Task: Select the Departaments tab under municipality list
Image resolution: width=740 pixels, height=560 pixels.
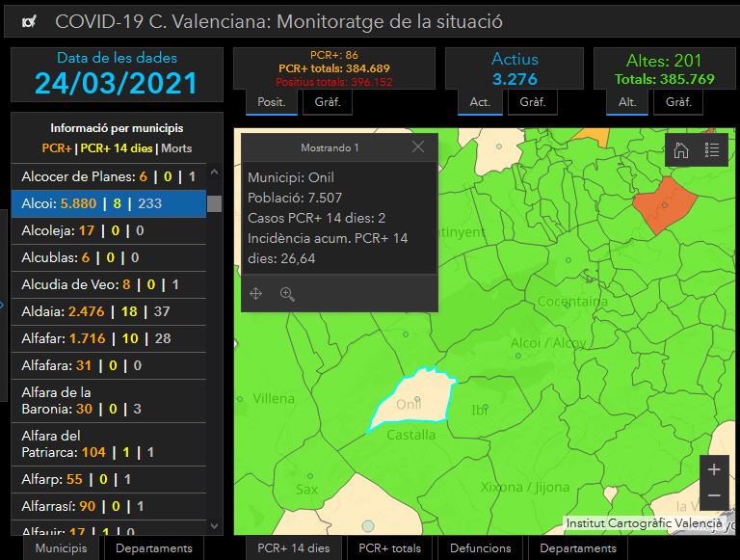Action: (154, 547)
